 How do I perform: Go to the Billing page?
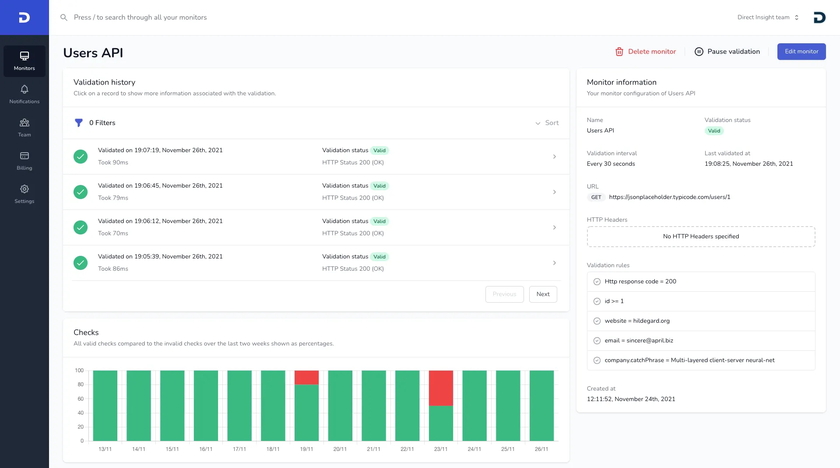click(24, 156)
